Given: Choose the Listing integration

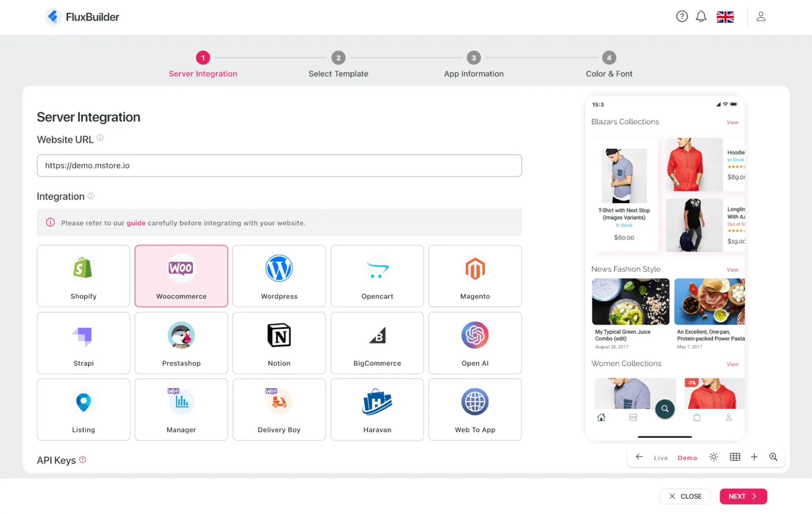Looking at the screenshot, I should coord(83,409).
